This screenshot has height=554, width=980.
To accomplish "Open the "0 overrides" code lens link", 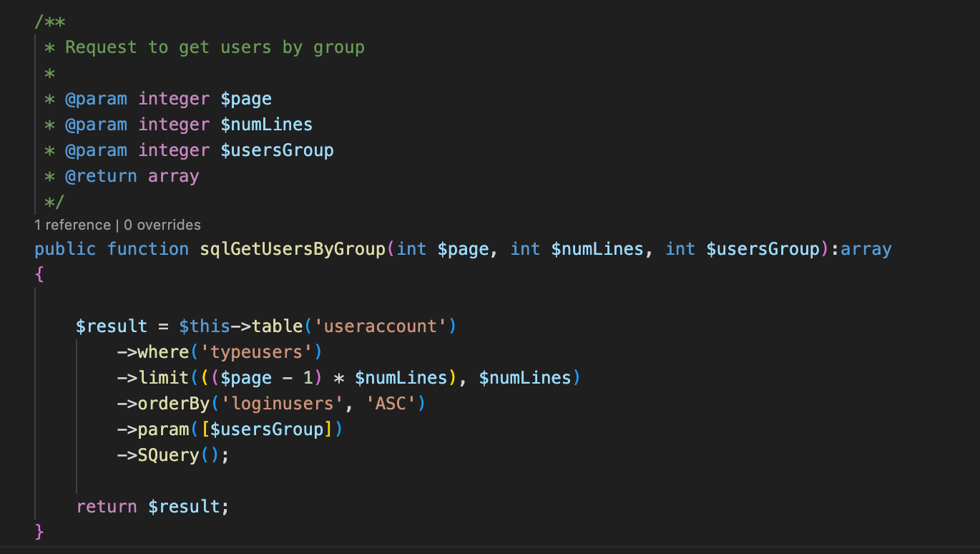I will click(162, 225).
